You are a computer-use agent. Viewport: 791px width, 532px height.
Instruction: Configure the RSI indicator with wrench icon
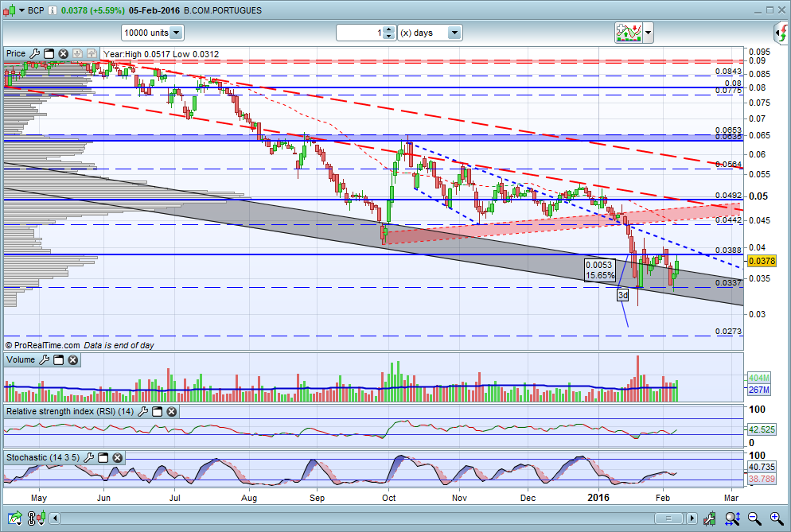pyautogui.click(x=142, y=411)
